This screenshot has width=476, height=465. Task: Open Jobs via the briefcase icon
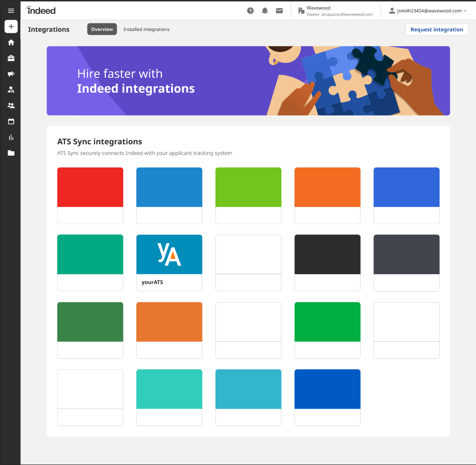click(x=11, y=58)
